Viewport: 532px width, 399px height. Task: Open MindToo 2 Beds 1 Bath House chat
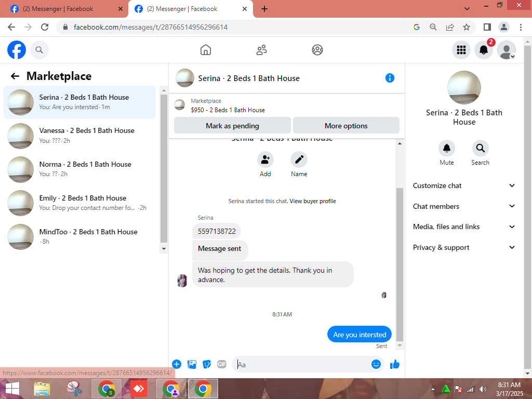click(x=79, y=236)
